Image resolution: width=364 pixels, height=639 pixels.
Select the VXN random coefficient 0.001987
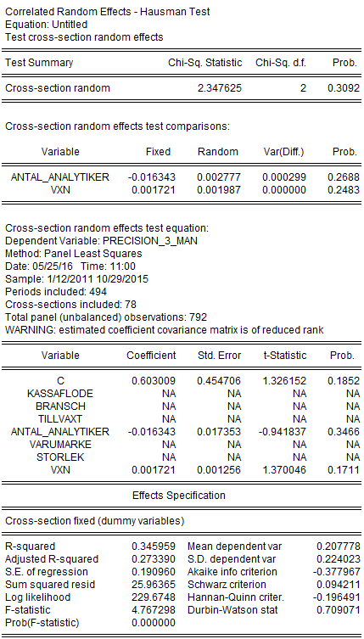click(219, 190)
